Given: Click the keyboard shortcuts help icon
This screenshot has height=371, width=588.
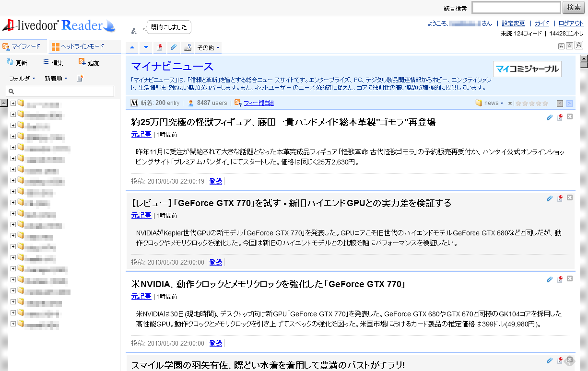Looking at the screenshot, I should pyautogui.click(x=188, y=47).
